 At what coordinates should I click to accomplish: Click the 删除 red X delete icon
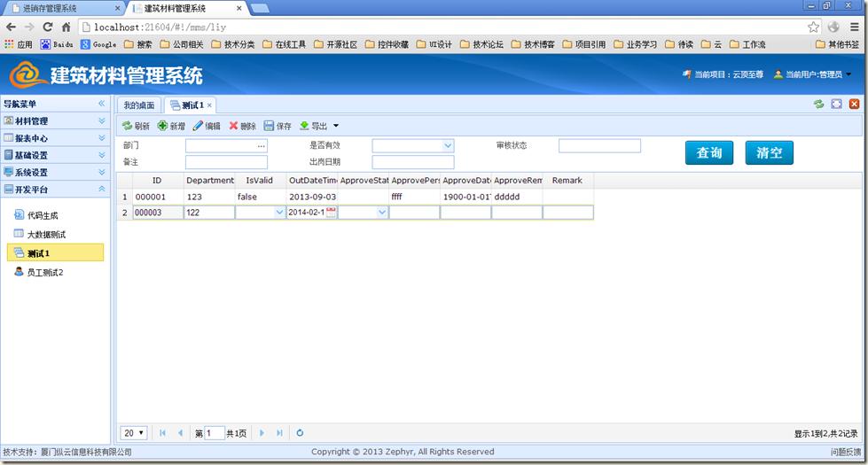coord(234,126)
